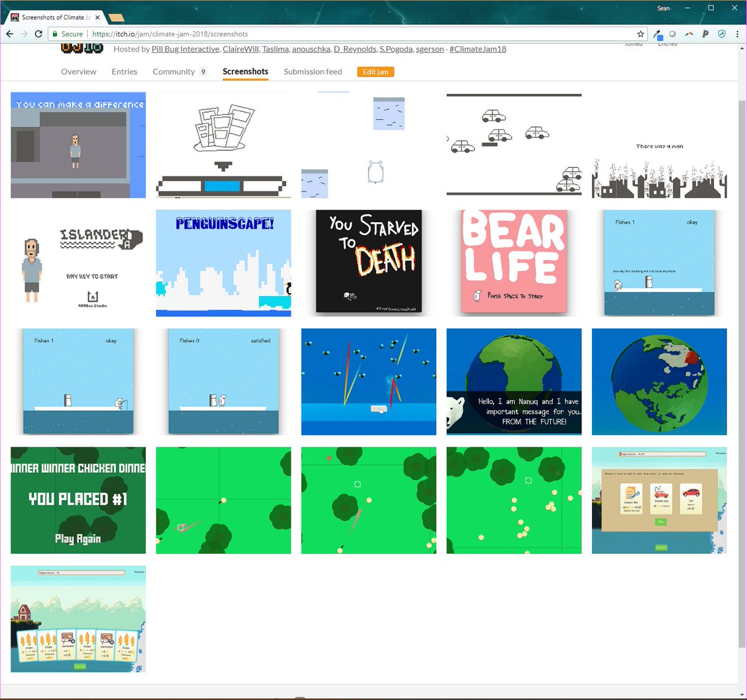The height and width of the screenshot is (700, 747).
Task: Go to the Community tab
Action: click(x=174, y=72)
